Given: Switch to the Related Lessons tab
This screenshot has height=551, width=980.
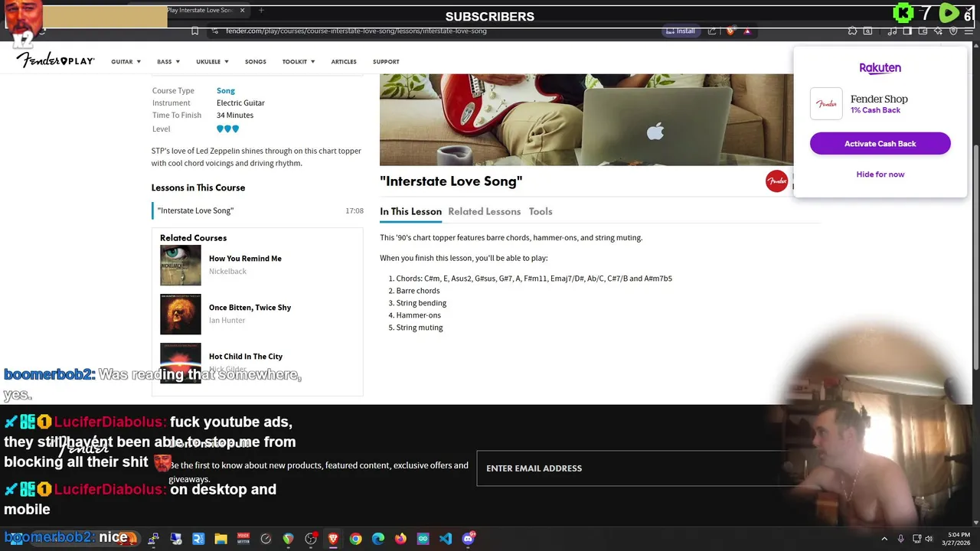Looking at the screenshot, I should click(484, 211).
